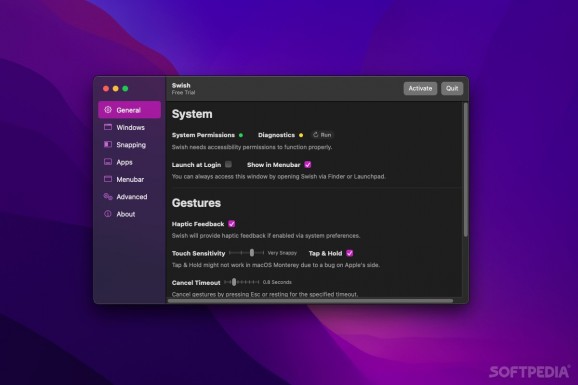Click the vertical scrollbar of settings pane

coord(466,170)
